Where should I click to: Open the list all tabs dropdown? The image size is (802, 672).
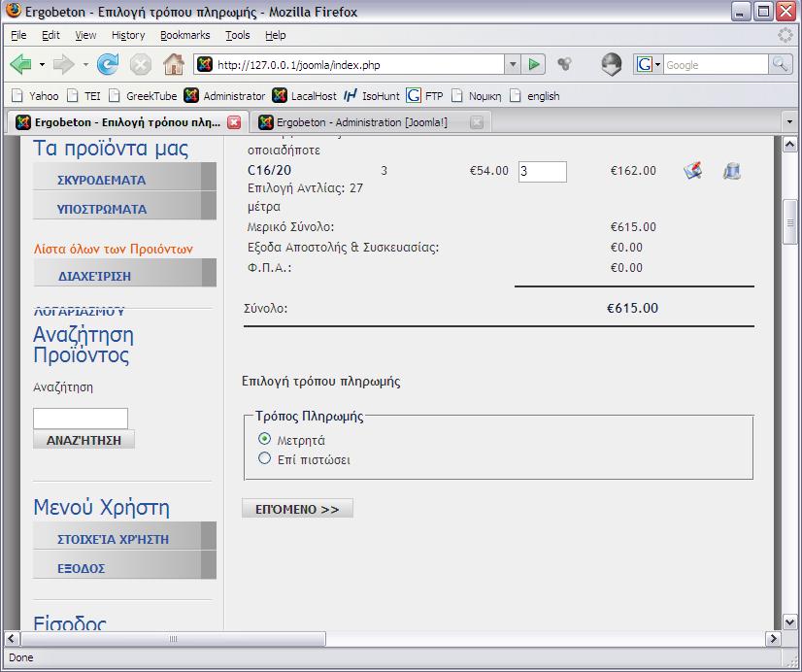point(789,122)
